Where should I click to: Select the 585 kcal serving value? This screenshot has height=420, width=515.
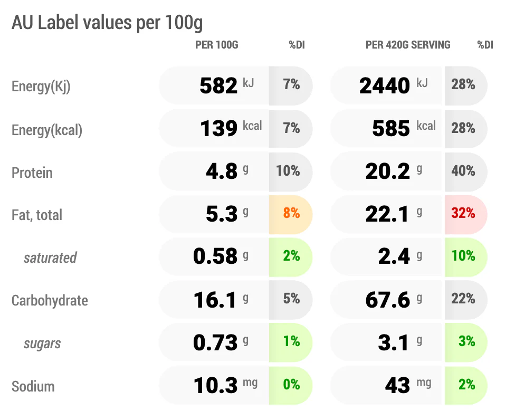pyautogui.click(x=404, y=128)
